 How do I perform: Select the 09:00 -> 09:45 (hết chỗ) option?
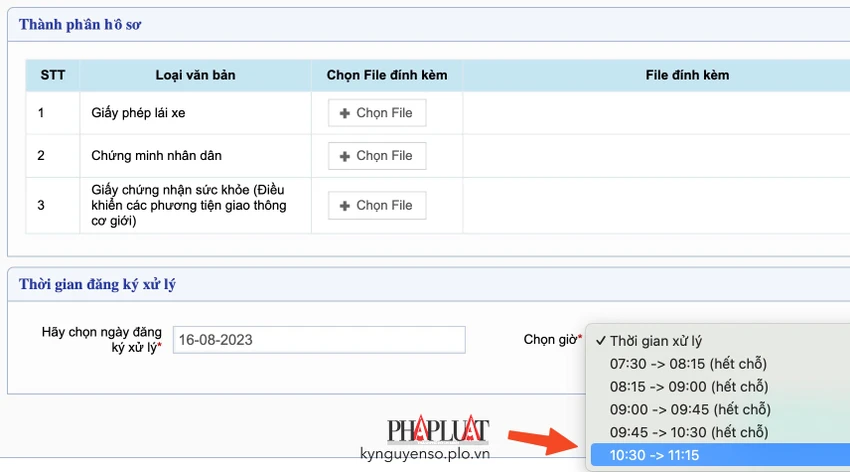pyautogui.click(x=720, y=409)
